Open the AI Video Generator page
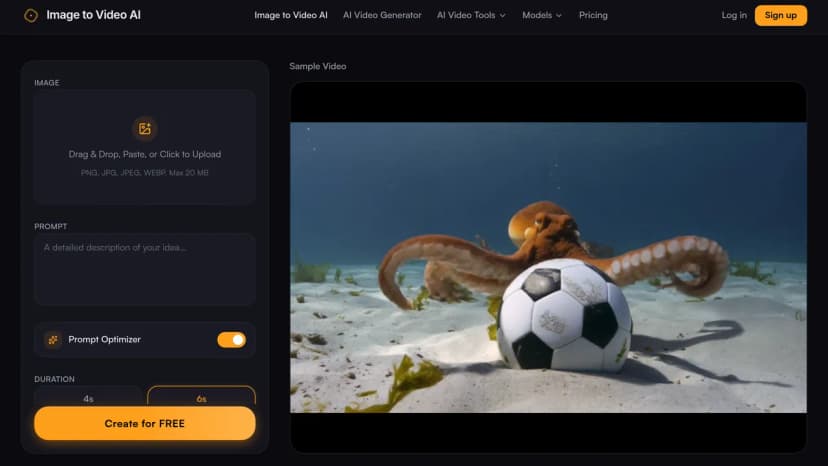828x466 pixels. click(x=382, y=15)
